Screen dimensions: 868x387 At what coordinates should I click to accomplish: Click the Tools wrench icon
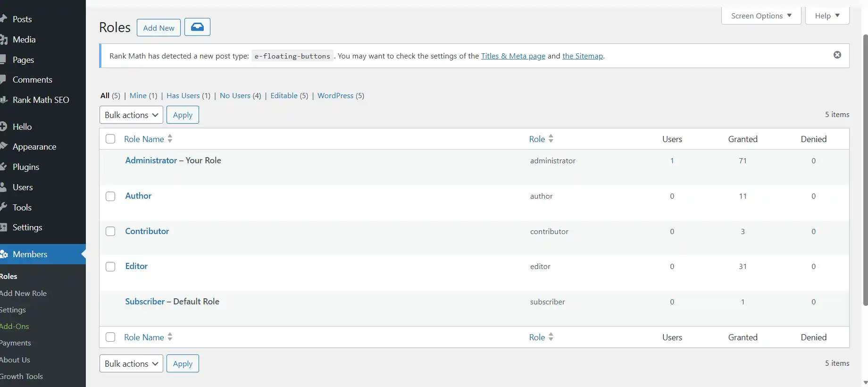click(3, 207)
